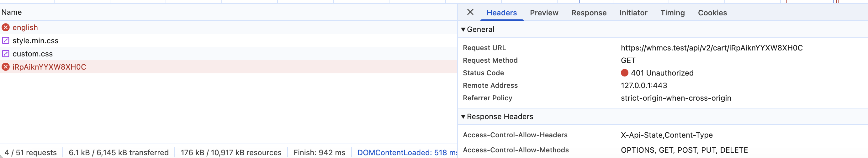Select the Headers tab

pyautogui.click(x=501, y=13)
